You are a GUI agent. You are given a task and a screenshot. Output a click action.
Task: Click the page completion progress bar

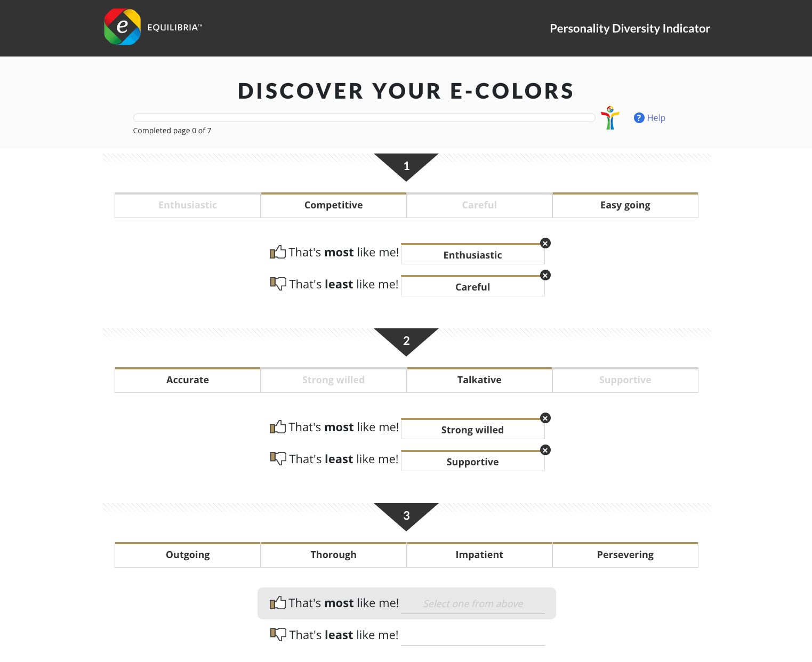pos(364,118)
